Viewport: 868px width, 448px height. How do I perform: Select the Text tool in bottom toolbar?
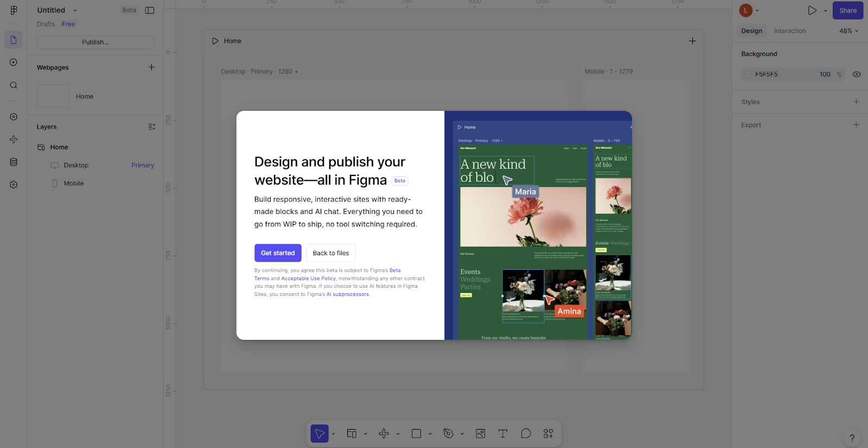502,433
